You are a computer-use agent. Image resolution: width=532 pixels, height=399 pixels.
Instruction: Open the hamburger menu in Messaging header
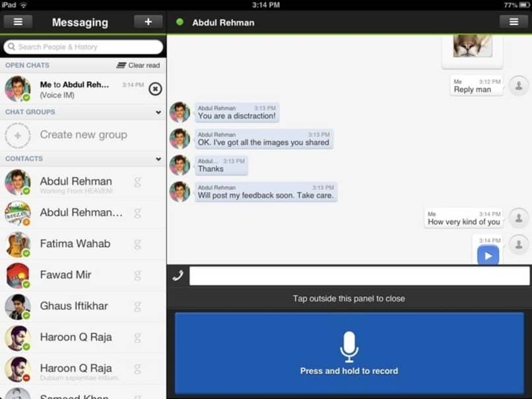point(18,22)
